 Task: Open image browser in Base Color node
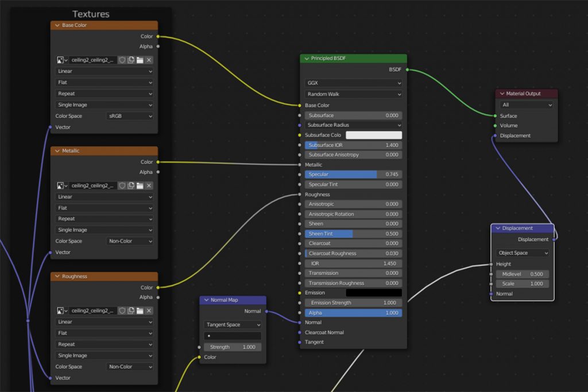[62, 60]
